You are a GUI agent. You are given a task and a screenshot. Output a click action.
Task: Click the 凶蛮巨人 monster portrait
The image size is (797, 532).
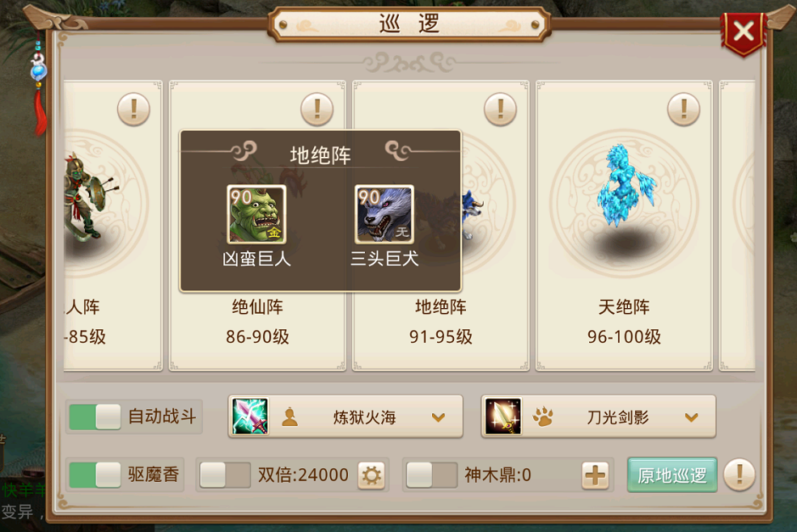pos(256,214)
